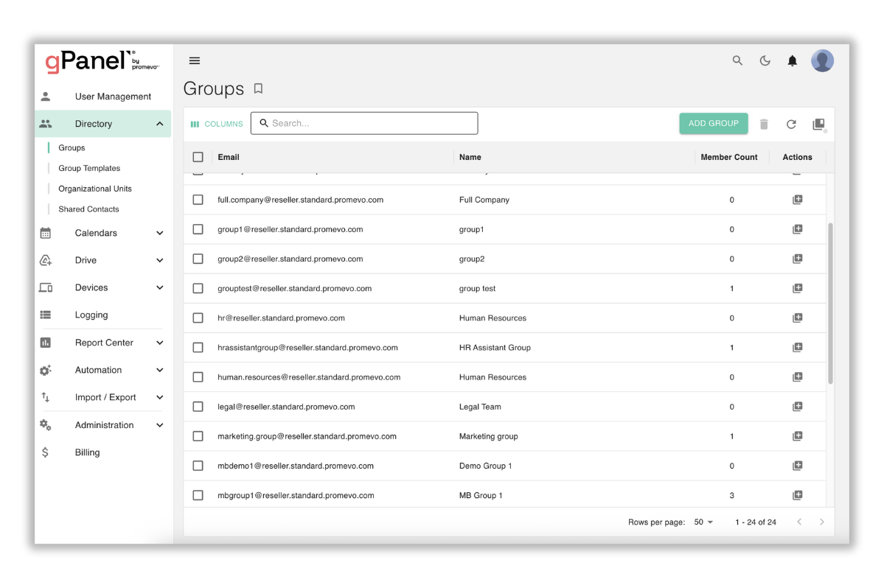Click action icon for group test row

tap(797, 288)
